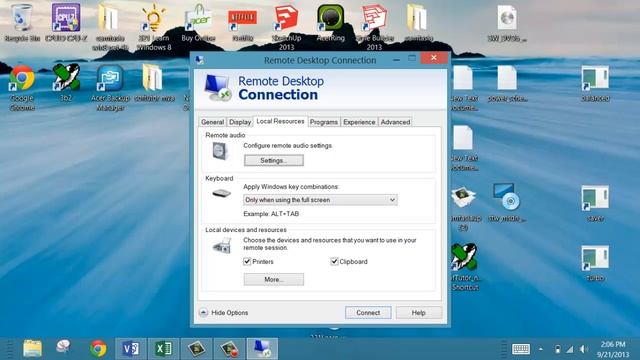Click the battery tray icon
Screen dimensions: 640x360
pyautogui.click(x=558, y=349)
